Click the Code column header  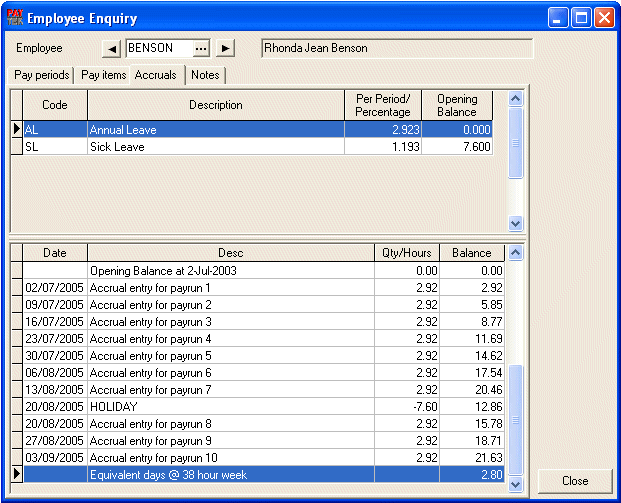coord(55,105)
